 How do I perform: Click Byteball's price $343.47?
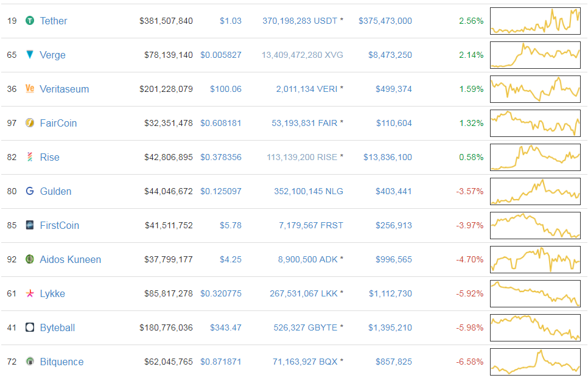pyautogui.click(x=225, y=328)
